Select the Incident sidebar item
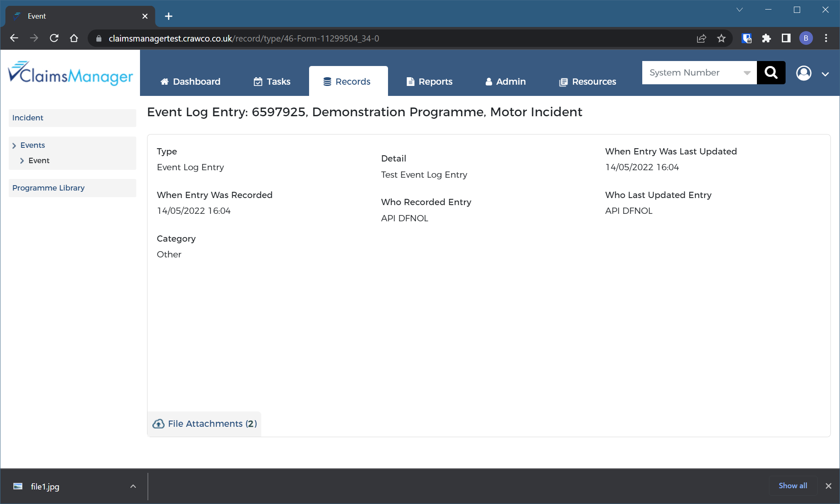 [x=27, y=117]
